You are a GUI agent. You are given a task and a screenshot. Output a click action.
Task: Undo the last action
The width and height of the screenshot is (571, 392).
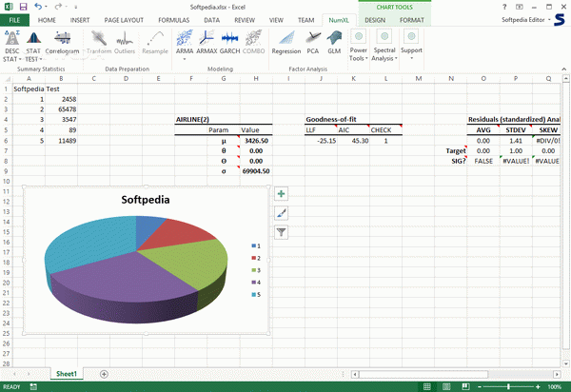38,7
